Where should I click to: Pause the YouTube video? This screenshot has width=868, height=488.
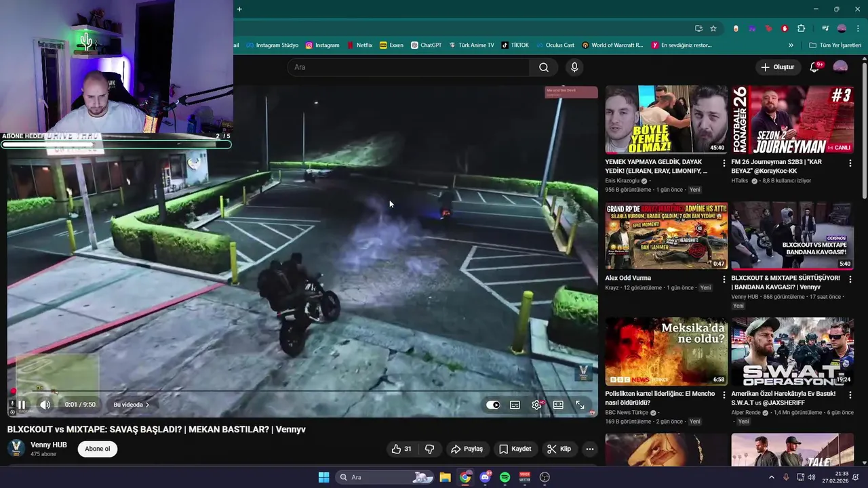[21, 405]
